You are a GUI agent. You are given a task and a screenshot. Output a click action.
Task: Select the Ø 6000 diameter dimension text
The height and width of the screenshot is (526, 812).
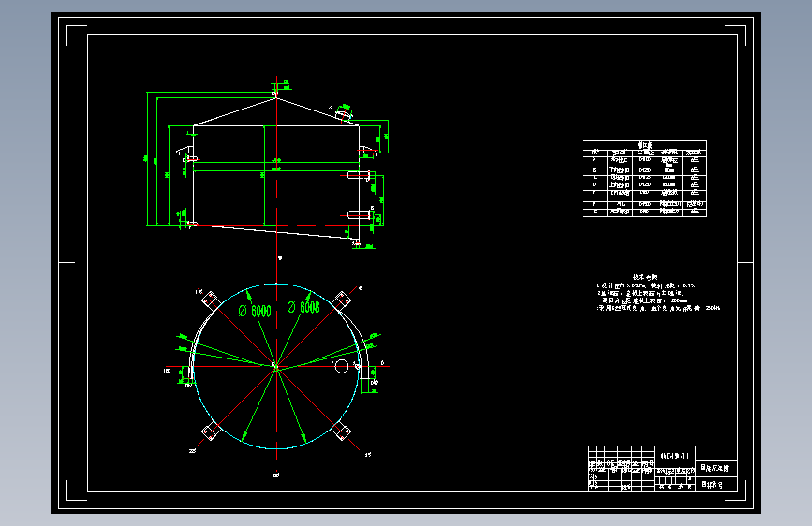tap(255, 311)
